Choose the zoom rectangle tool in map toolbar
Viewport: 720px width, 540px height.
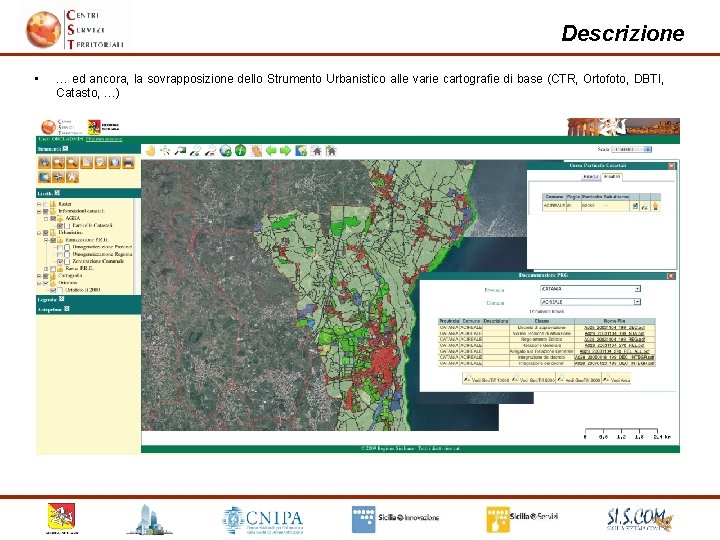pyautogui.click(x=180, y=151)
